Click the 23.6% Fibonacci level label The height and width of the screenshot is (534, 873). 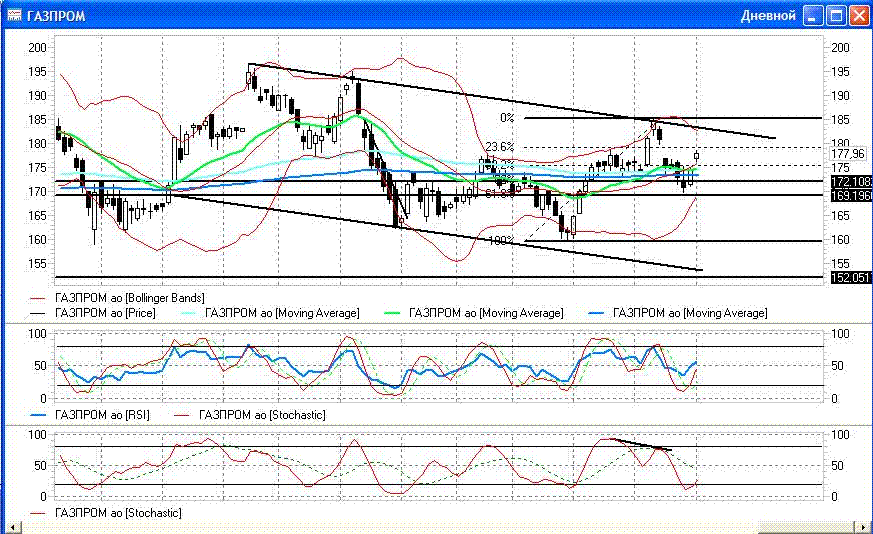coord(499,146)
